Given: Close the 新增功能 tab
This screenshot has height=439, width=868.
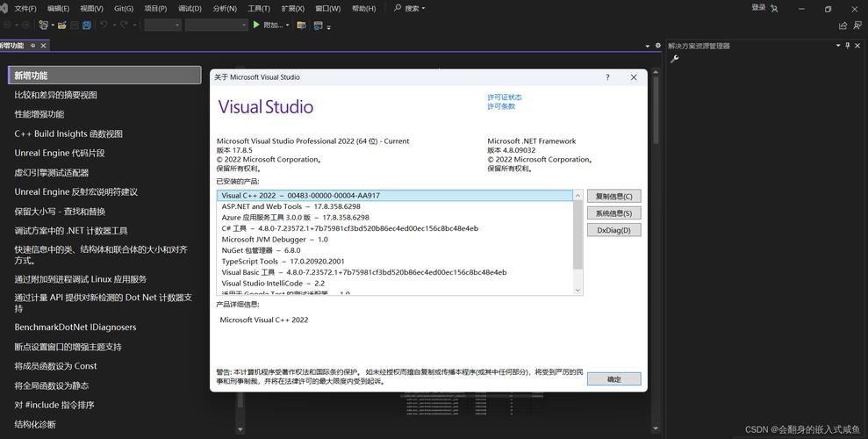Looking at the screenshot, I should coord(43,46).
